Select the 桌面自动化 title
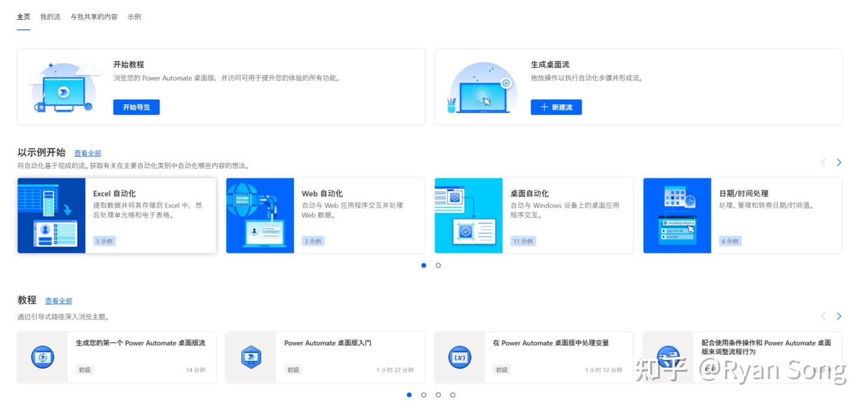The image size is (868, 409). coord(530,193)
